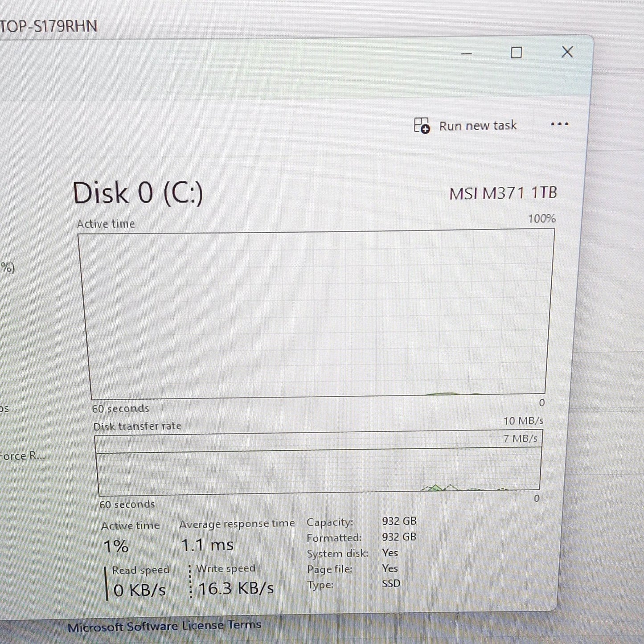Click the Write speed label
The width and height of the screenshot is (644, 644).
tap(226, 569)
